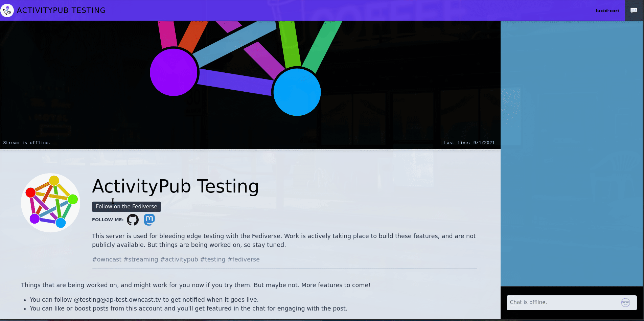Image resolution: width=644 pixels, height=321 pixels.
Task: Open the chat toggle speech bubble icon
Action: coord(635,10)
